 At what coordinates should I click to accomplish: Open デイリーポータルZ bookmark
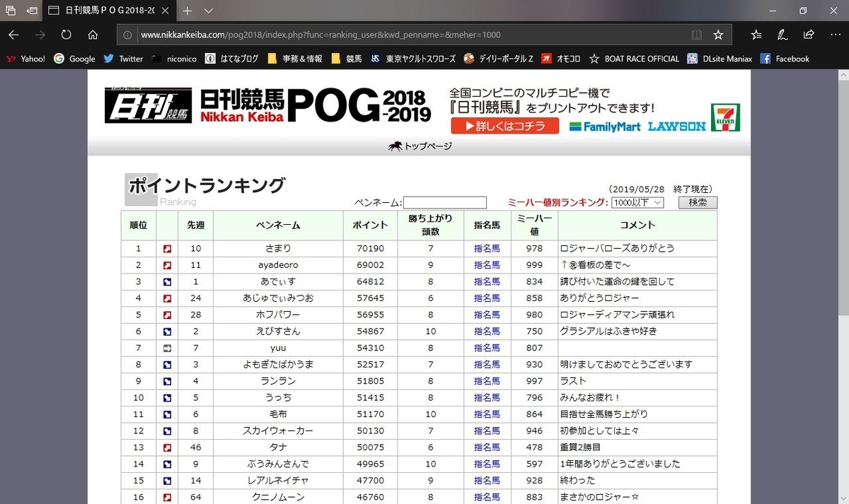499,59
